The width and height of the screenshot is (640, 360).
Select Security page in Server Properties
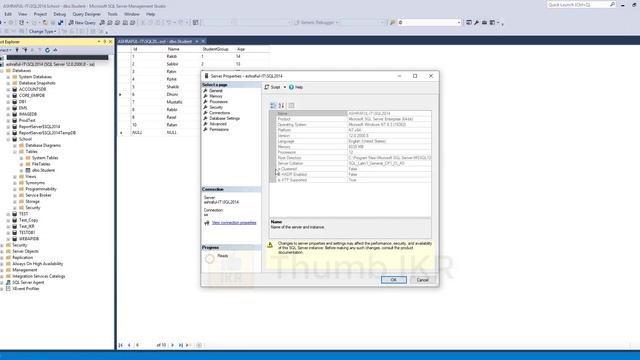click(x=216, y=107)
